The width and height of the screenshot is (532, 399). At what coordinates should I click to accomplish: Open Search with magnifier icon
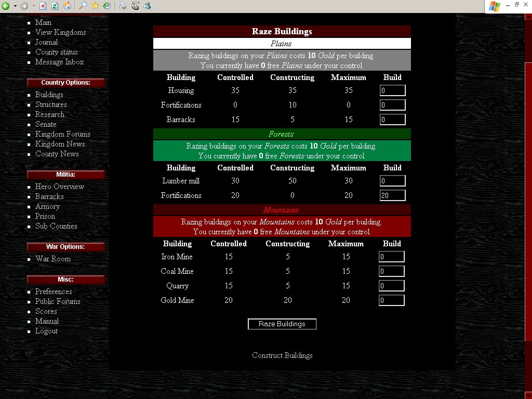click(x=83, y=6)
